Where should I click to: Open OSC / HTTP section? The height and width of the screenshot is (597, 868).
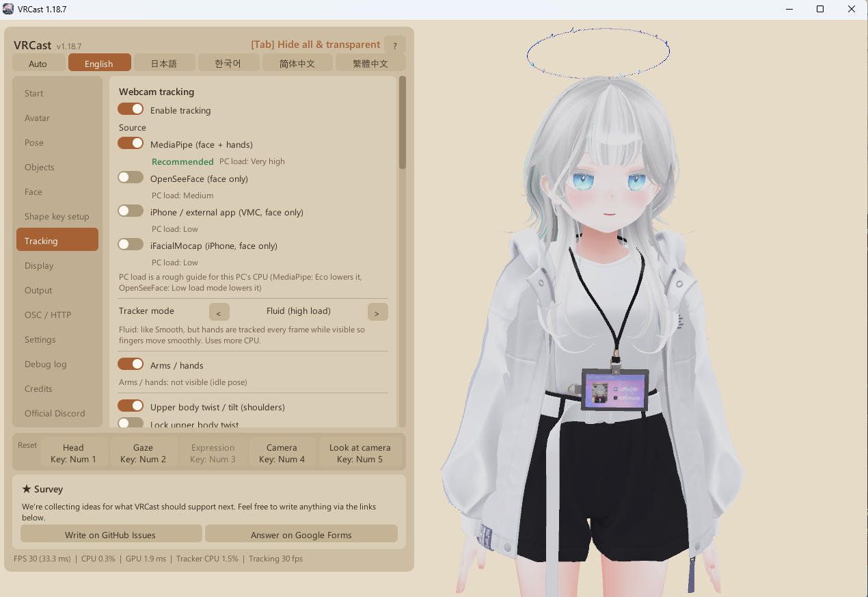click(57, 315)
